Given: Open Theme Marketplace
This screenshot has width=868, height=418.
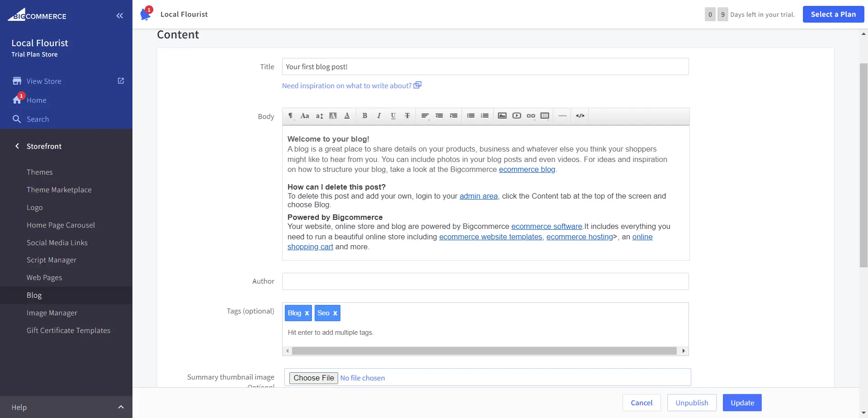Looking at the screenshot, I should [59, 190].
